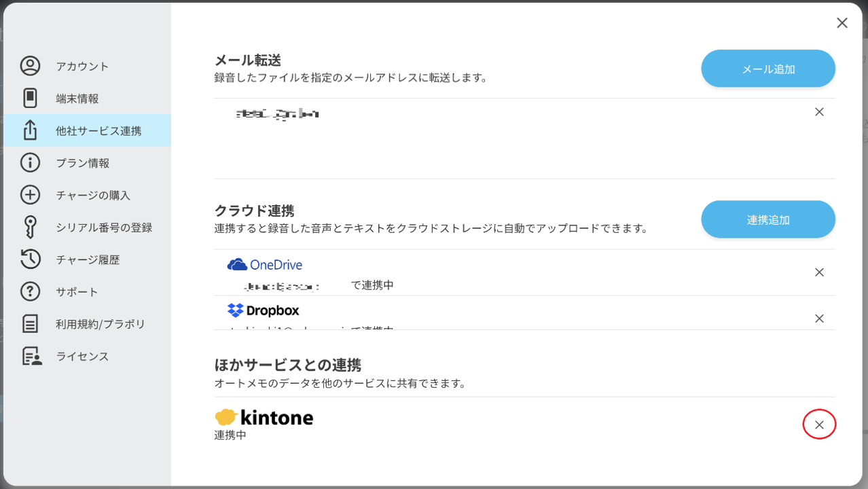Screen dimensions: 868x489
Task: Click the terms document icon
Action: click(x=30, y=324)
